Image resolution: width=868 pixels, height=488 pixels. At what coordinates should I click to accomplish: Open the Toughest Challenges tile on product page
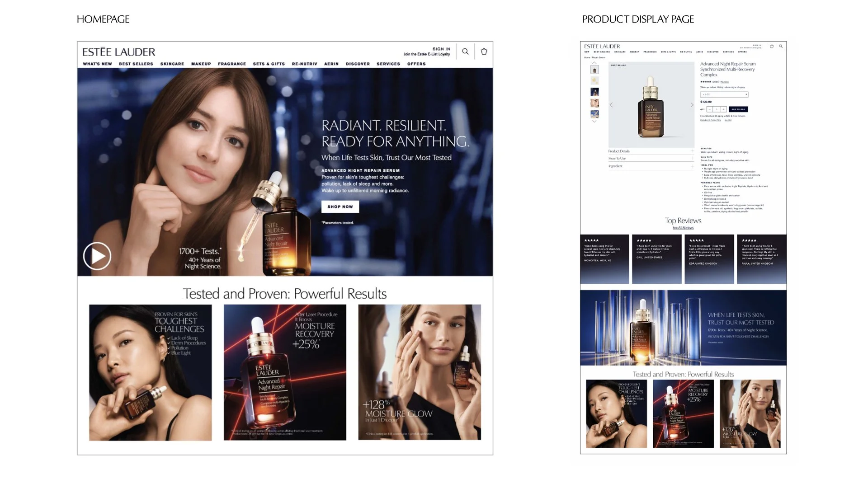(x=616, y=414)
